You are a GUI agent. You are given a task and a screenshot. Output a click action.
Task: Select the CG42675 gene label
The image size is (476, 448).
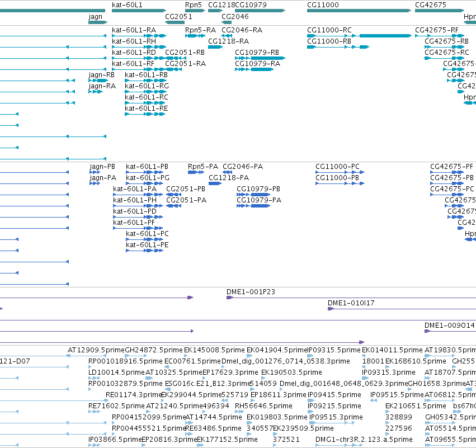pos(431,5)
